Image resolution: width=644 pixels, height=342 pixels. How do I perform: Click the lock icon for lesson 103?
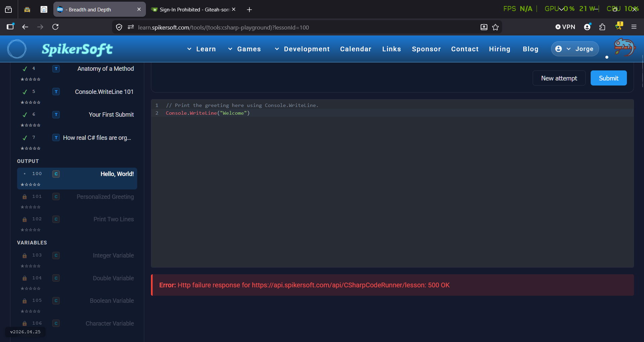[x=24, y=255]
